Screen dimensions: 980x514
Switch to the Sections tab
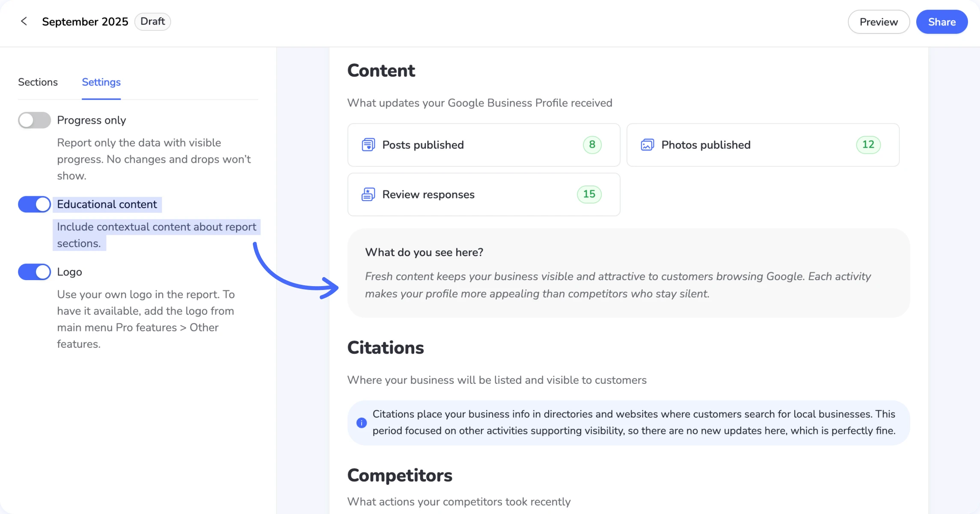tap(38, 82)
